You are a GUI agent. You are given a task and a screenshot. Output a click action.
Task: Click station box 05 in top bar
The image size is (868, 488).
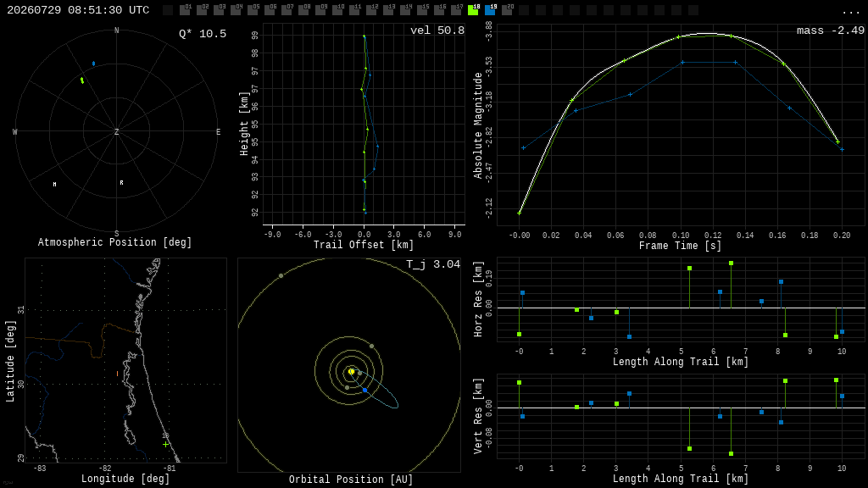coord(253,10)
